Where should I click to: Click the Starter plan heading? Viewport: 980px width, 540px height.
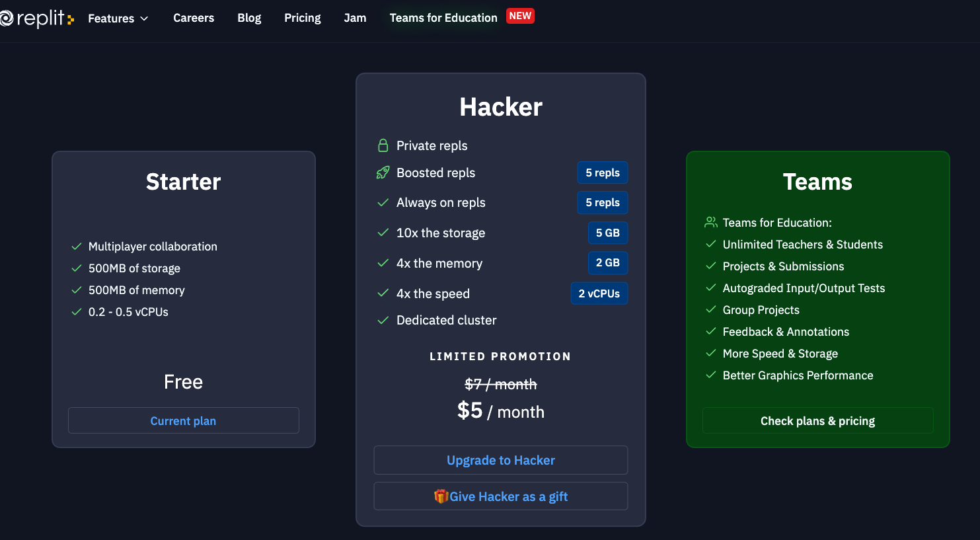pyautogui.click(x=184, y=182)
